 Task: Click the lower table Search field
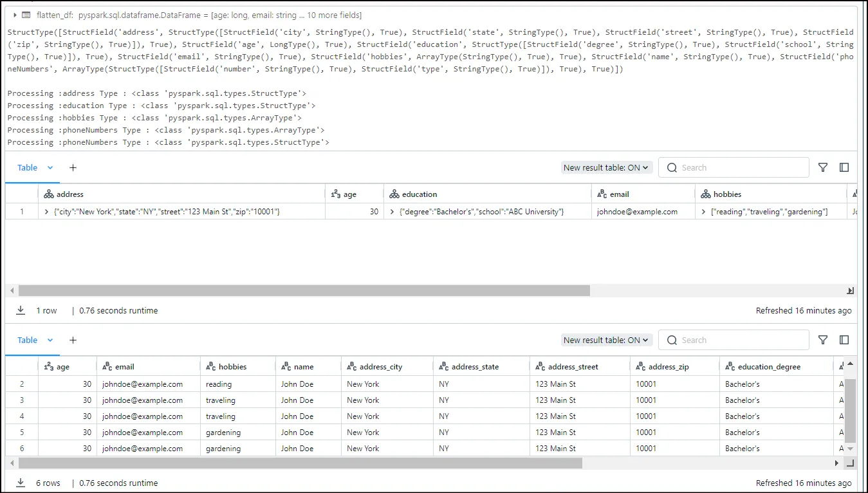coord(734,340)
